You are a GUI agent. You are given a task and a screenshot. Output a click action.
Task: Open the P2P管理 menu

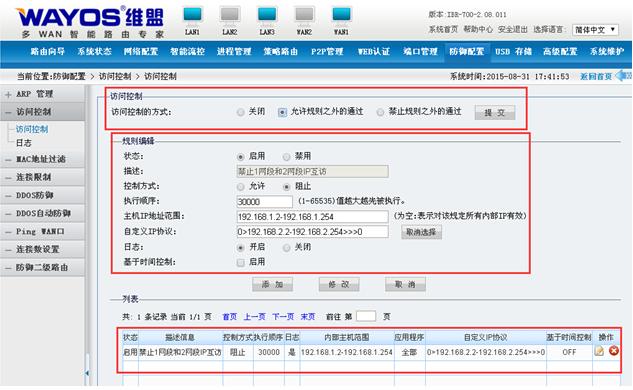tap(327, 52)
